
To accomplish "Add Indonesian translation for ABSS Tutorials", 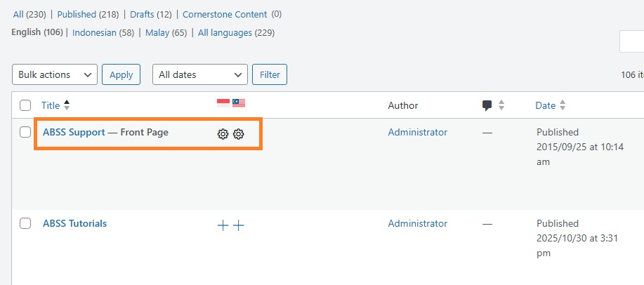I will click(223, 225).
